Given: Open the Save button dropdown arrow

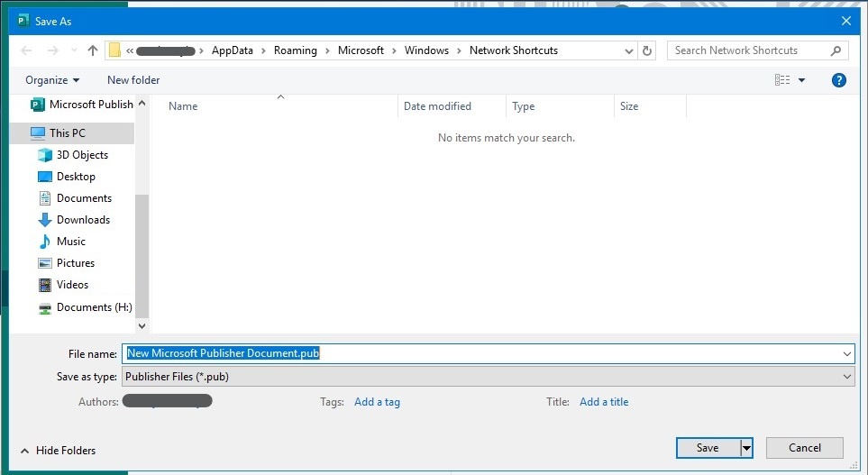Looking at the screenshot, I should point(746,448).
